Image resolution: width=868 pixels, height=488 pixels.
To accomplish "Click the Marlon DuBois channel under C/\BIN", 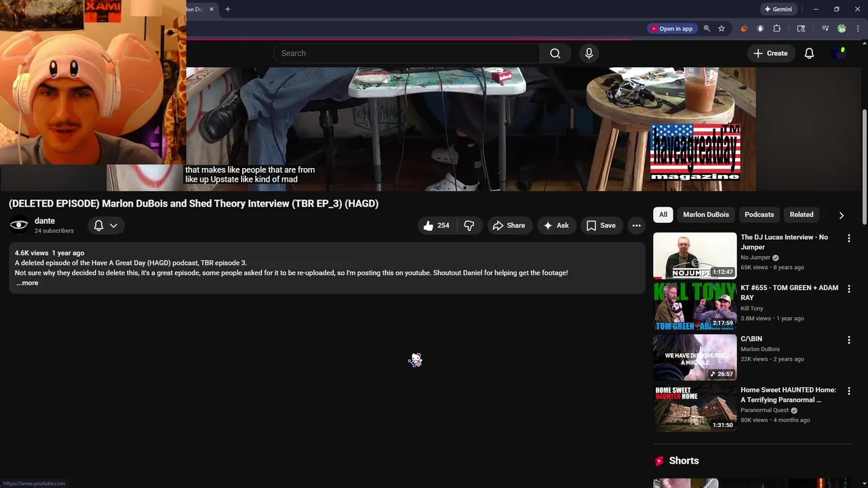I will pos(760,349).
